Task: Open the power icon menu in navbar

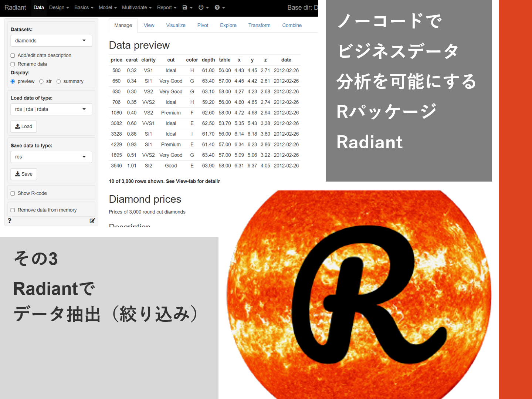Action: pyautogui.click(x=201, y=7)
